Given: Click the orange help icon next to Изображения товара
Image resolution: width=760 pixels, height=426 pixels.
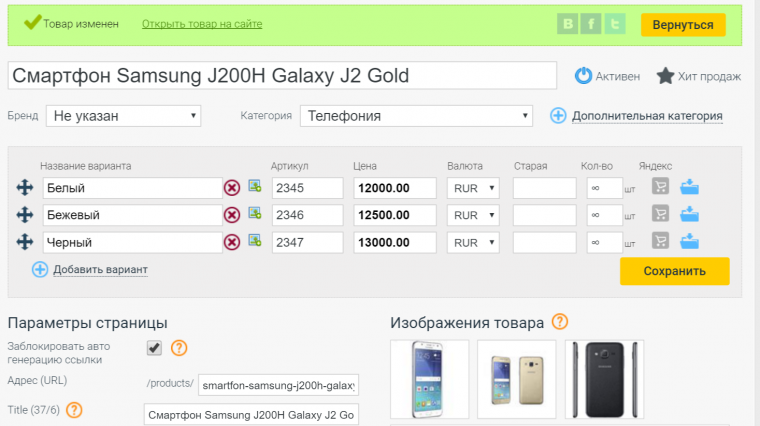Looking at the screenshot, I should 560,322.
